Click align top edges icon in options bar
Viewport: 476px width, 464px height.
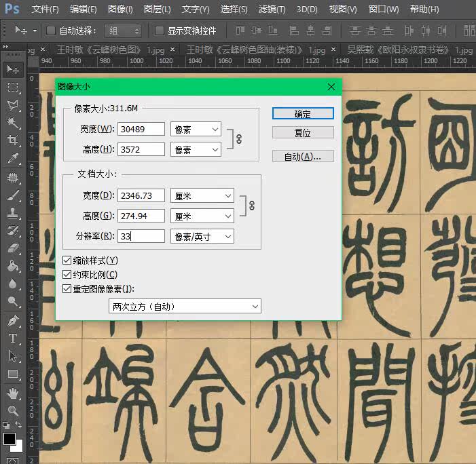[240, 31]
